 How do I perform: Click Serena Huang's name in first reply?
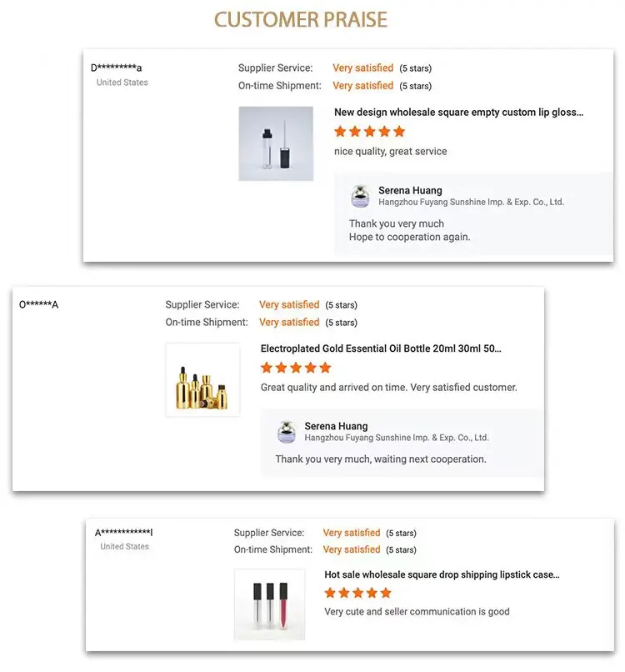tap(410, 190)
